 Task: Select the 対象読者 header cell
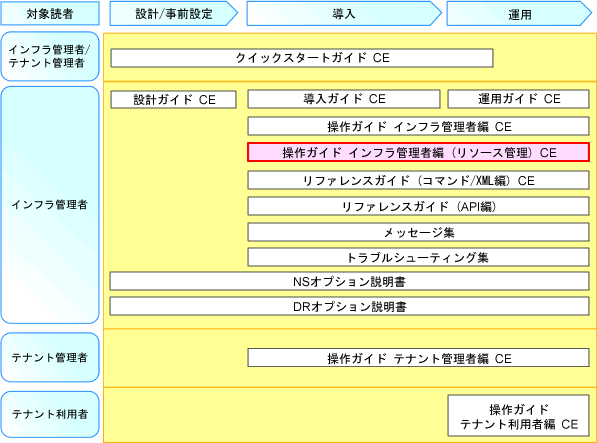(50, 13)
